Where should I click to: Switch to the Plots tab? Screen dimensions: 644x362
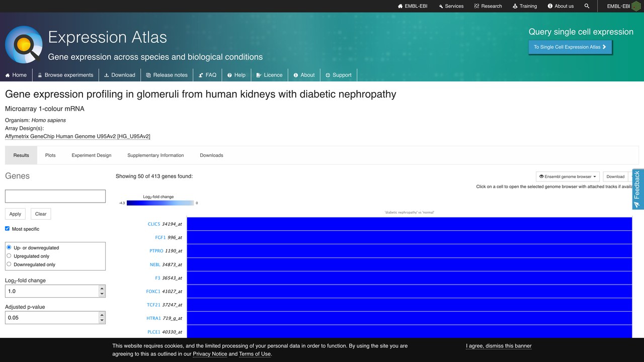50,155
